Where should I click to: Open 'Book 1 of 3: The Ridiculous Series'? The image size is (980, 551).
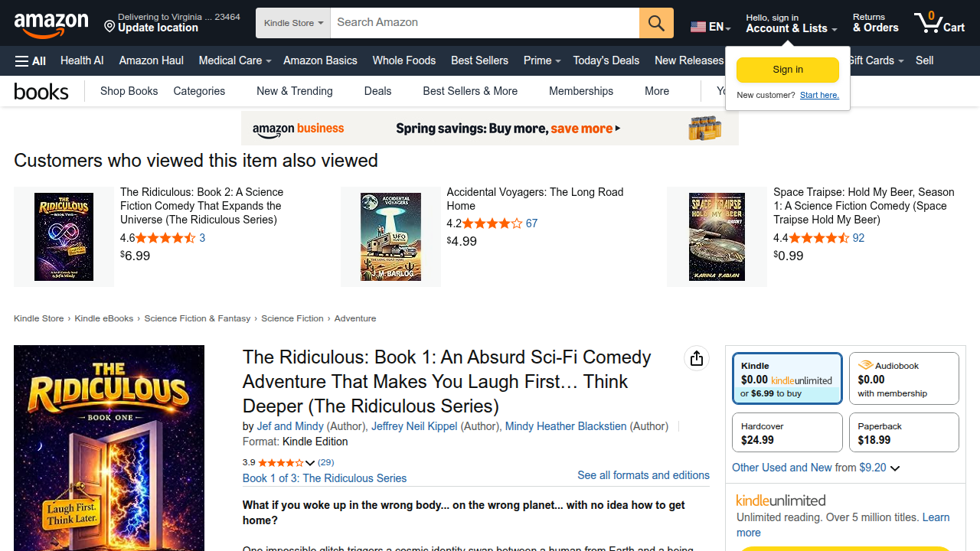pos(325,478)
